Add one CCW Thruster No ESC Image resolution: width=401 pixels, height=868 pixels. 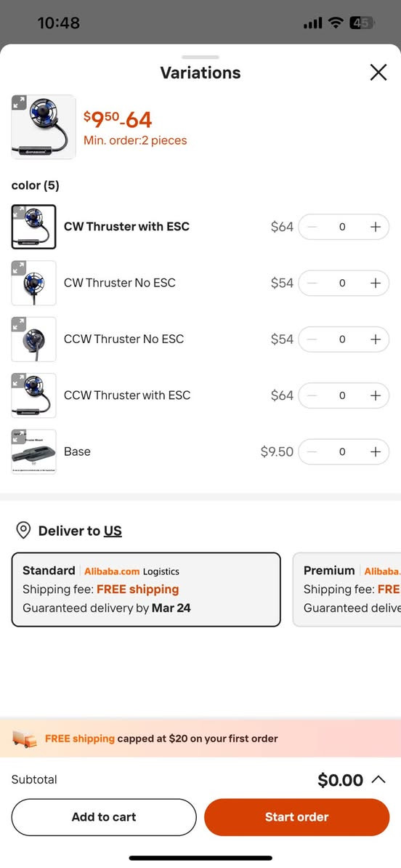(x=375, y=339)
